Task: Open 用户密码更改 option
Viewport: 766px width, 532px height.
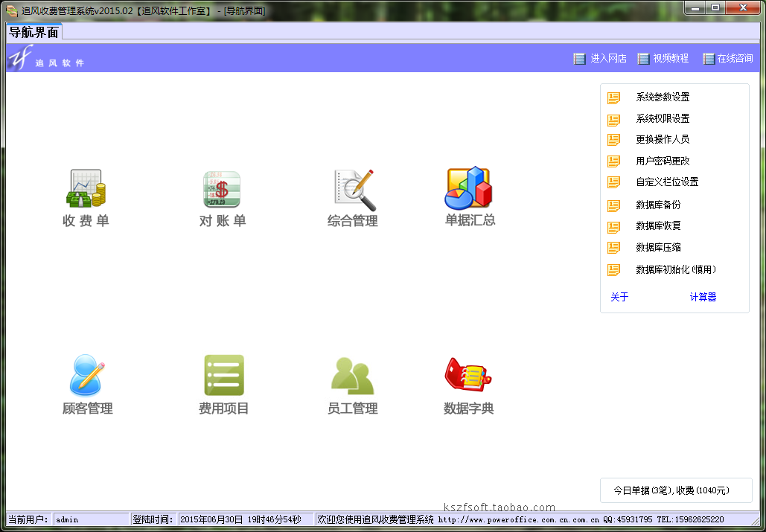Action: (663, 161)
